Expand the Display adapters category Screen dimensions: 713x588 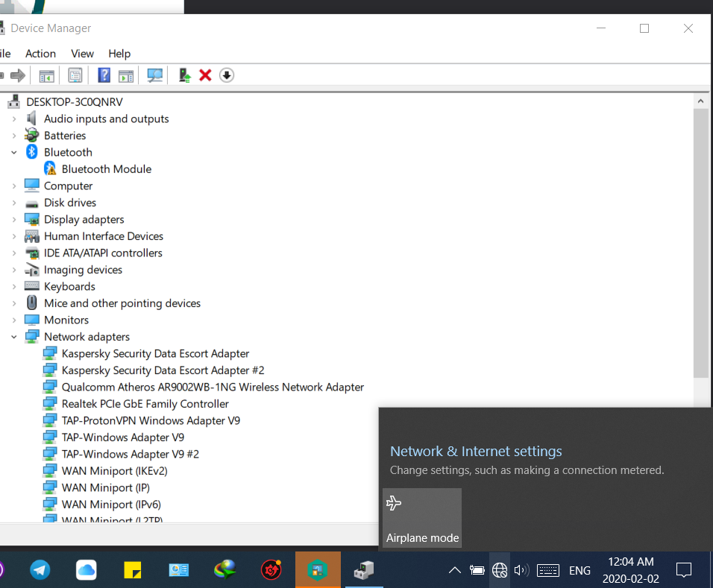tap(14, 220)
